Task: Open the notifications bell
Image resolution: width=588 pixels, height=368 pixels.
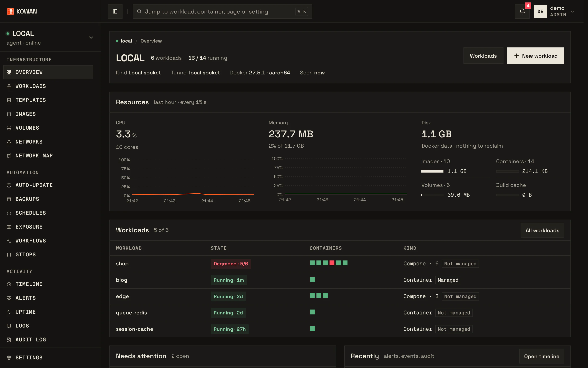Action: click(522, 11)
